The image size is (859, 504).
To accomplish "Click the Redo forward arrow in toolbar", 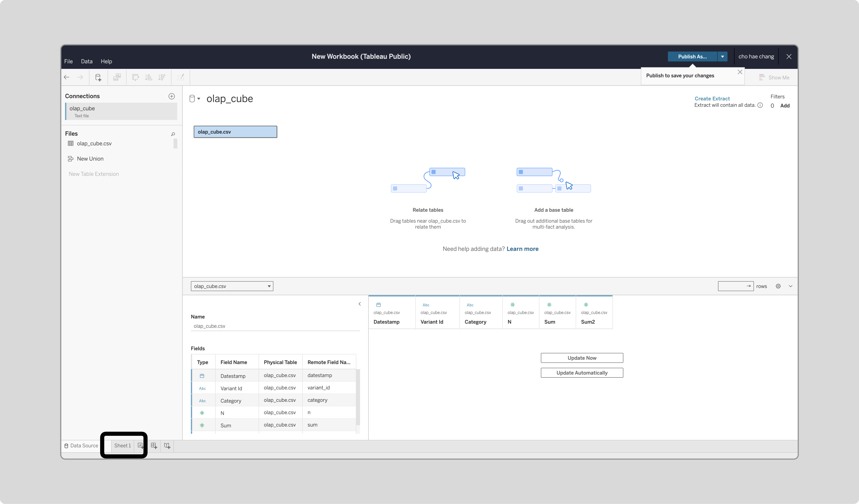I will [x=80, y=77].
